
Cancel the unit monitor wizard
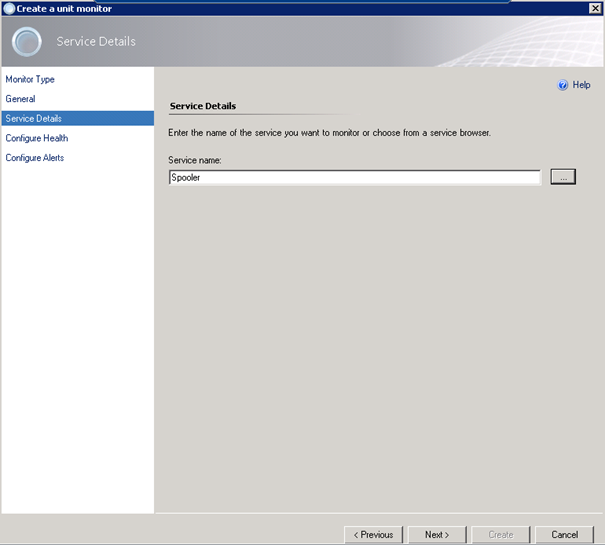pyautogui.click(x=564, y=535)
